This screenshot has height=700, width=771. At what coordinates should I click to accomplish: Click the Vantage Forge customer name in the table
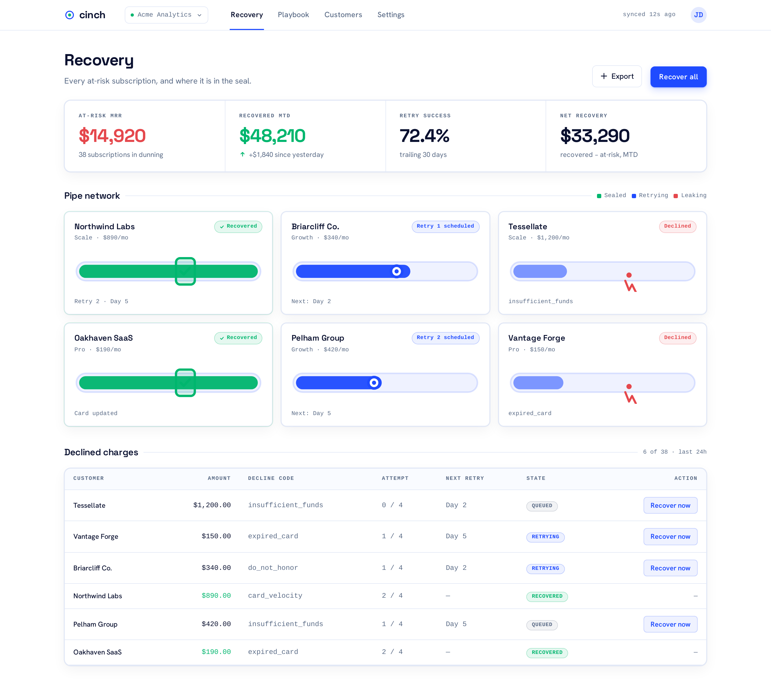(x=96, y=537)
